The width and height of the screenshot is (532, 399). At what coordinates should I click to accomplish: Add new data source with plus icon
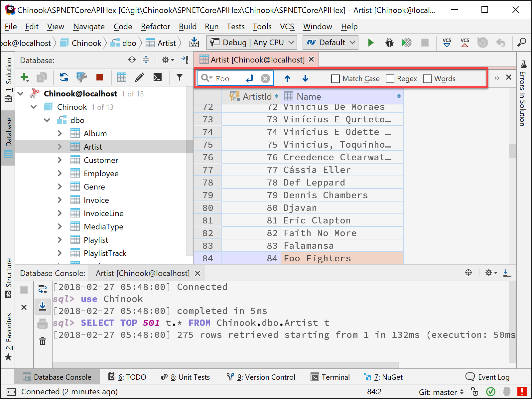tap(25, 77)
